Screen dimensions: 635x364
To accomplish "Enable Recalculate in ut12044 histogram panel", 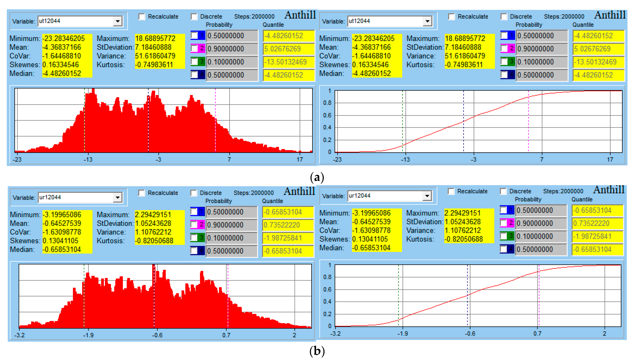I will (x=142, y=17).
